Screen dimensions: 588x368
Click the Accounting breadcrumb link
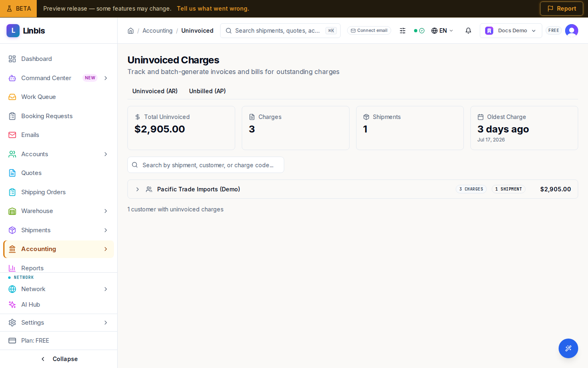pos(158,31)
